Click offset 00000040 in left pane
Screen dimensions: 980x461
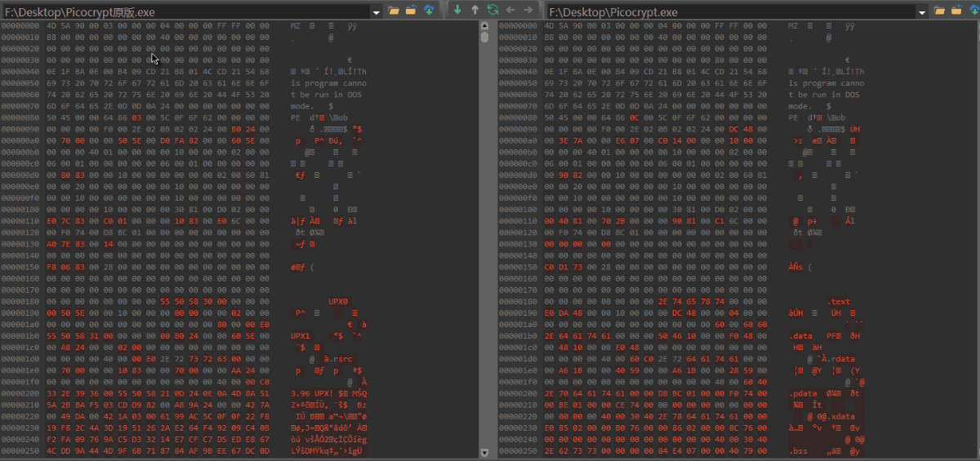[x=20, y=72]
